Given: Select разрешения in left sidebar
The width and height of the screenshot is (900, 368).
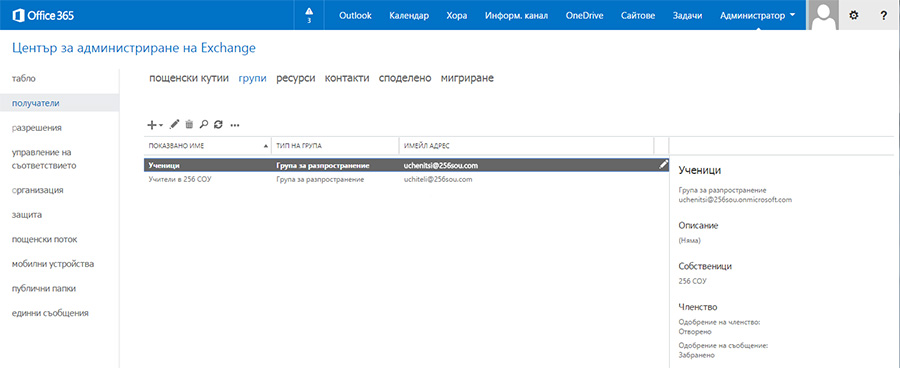Looking at the screenshot, I should click(37, 128).
